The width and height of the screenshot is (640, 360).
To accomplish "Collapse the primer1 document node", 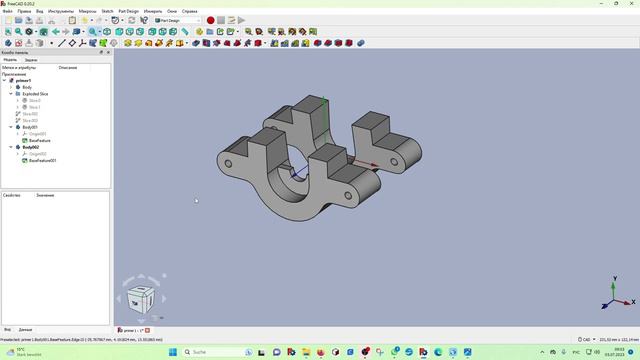I will click(x=4, y=81).
